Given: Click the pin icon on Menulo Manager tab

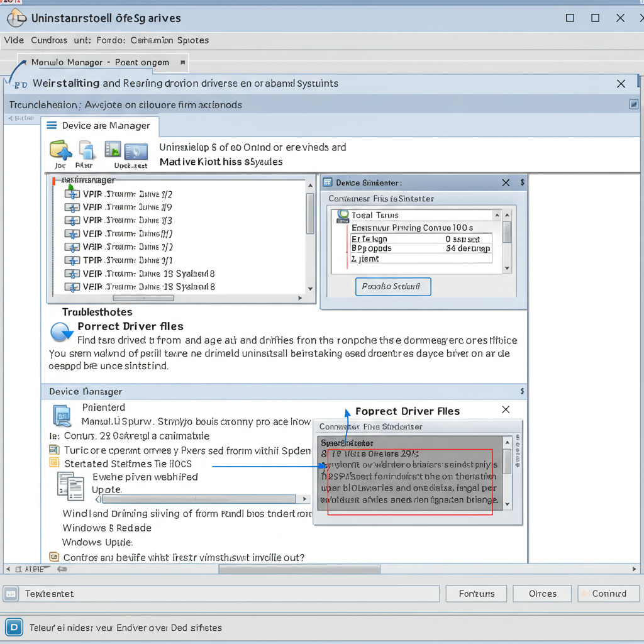Looking at the screenshot, I should tap(183, 62).
